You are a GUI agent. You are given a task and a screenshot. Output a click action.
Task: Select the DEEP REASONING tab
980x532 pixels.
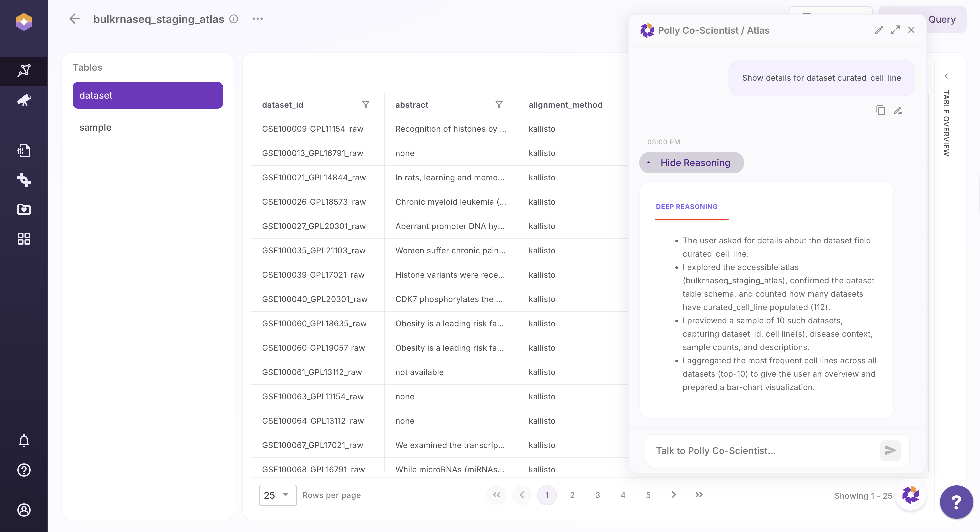(686, 206)
